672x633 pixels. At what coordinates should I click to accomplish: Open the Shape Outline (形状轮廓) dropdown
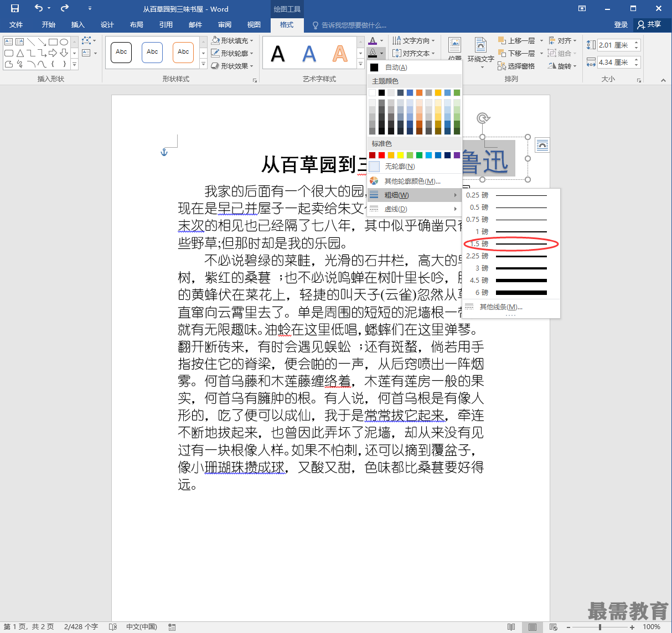(x=232, y=53)
